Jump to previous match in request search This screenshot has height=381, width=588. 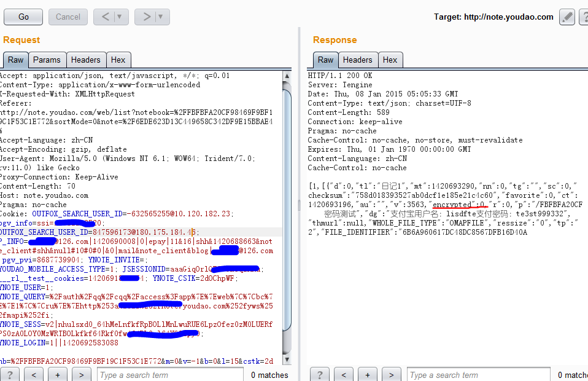(x=34, y=375)
